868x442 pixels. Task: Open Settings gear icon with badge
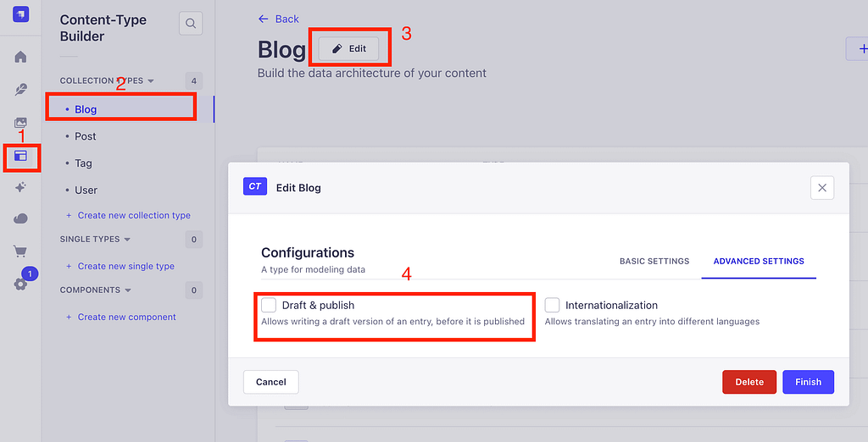pyautogui.click(x=20, y=285)
